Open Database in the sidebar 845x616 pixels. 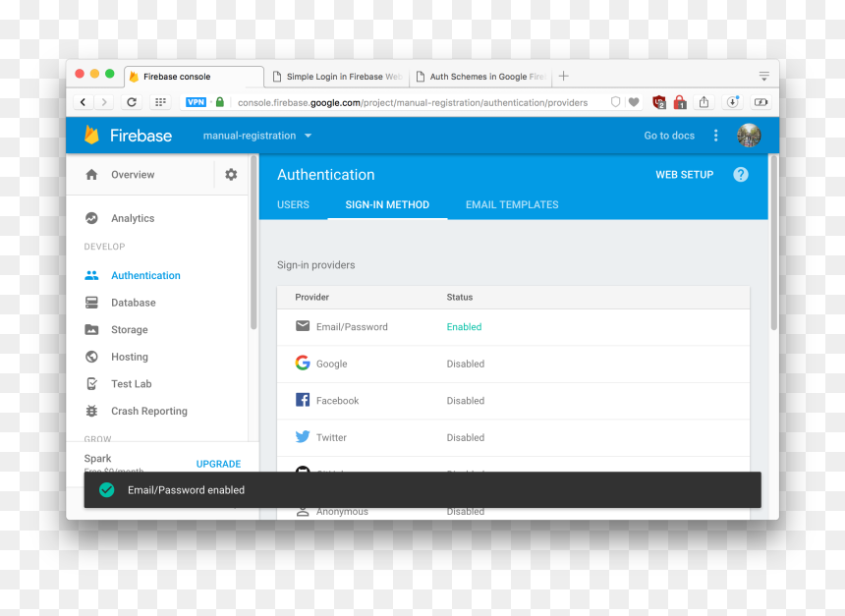pyautogui.click(x=133, y=303)
